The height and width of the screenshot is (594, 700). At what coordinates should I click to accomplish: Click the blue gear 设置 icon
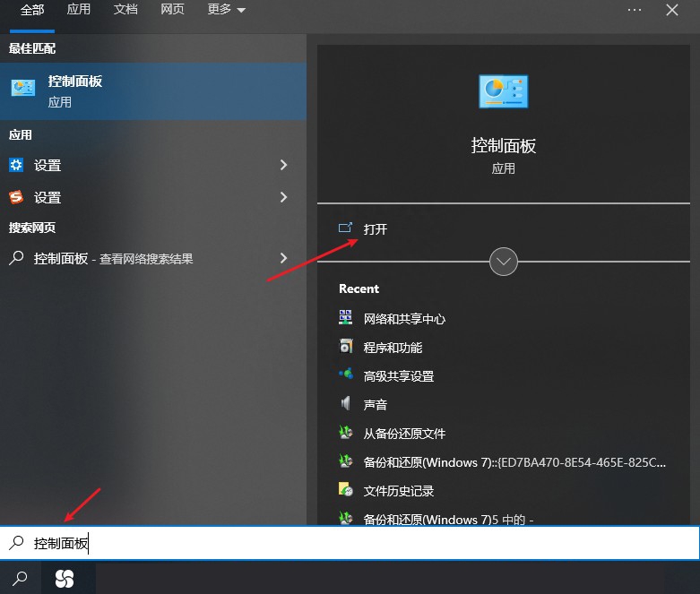[x=16, y=165]
